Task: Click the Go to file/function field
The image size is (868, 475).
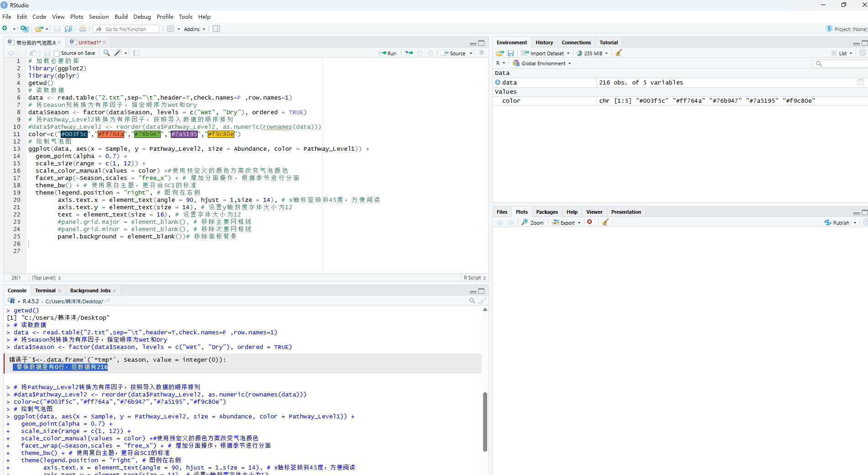Action: [x=126, y=29]
